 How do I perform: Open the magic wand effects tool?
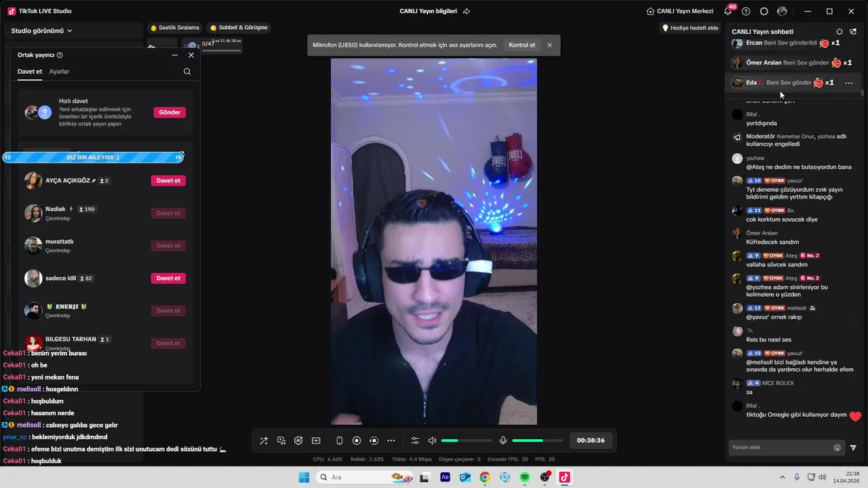pyautogui.click(x=264, y=441)
